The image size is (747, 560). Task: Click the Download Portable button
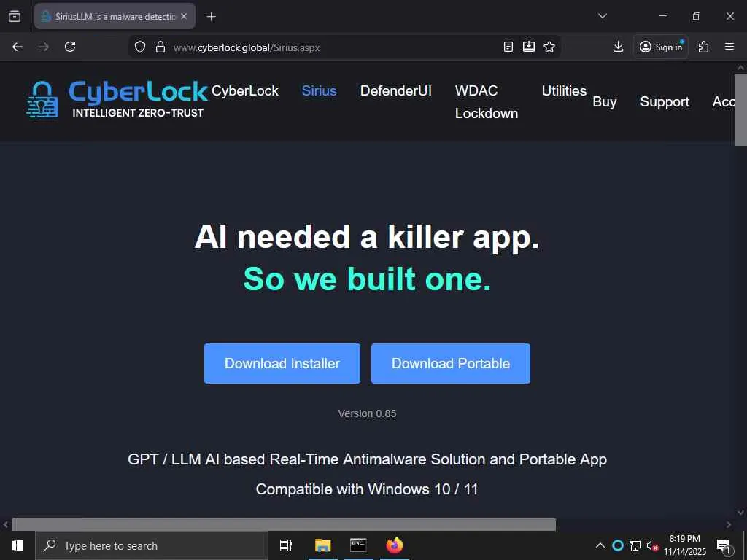[x=451, y=363]
